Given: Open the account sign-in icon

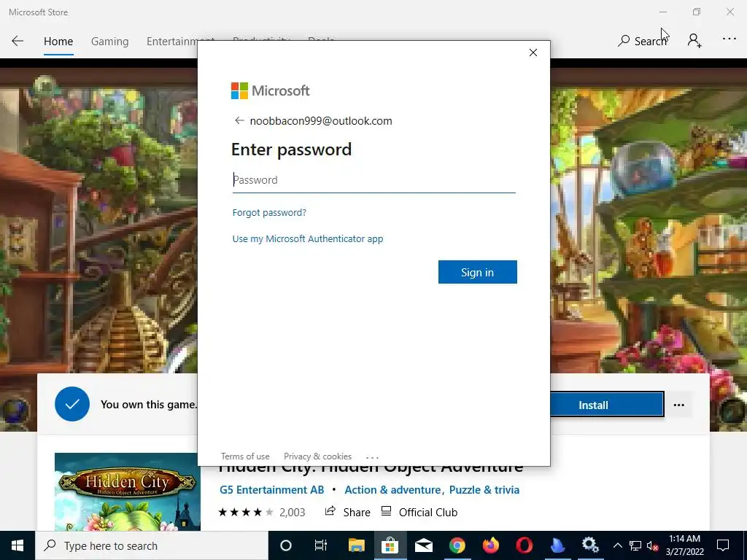Looking at the screenshot, I should click(x=694, y=41).
